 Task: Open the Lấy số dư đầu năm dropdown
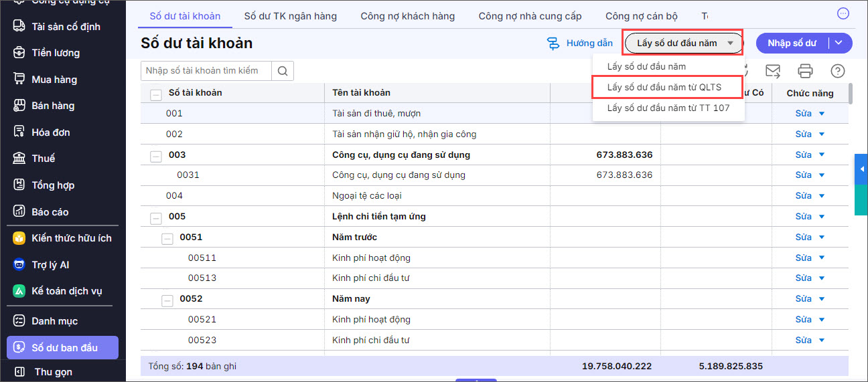684,43
